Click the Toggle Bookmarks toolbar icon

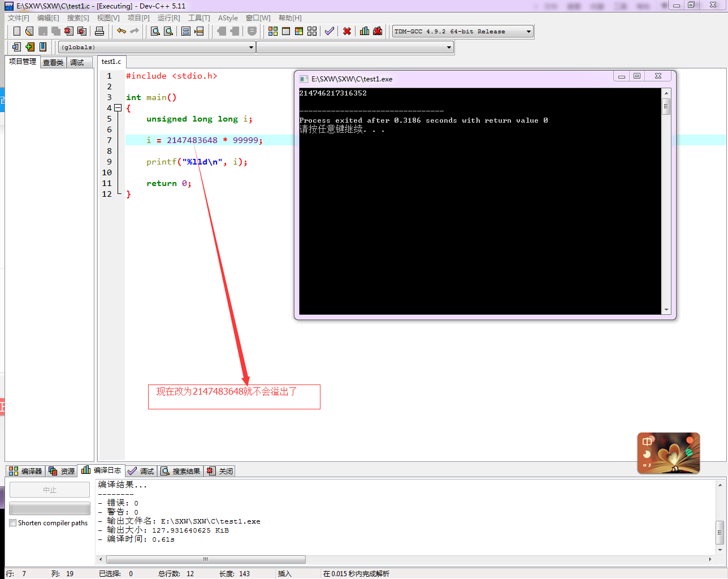[30, 47]
